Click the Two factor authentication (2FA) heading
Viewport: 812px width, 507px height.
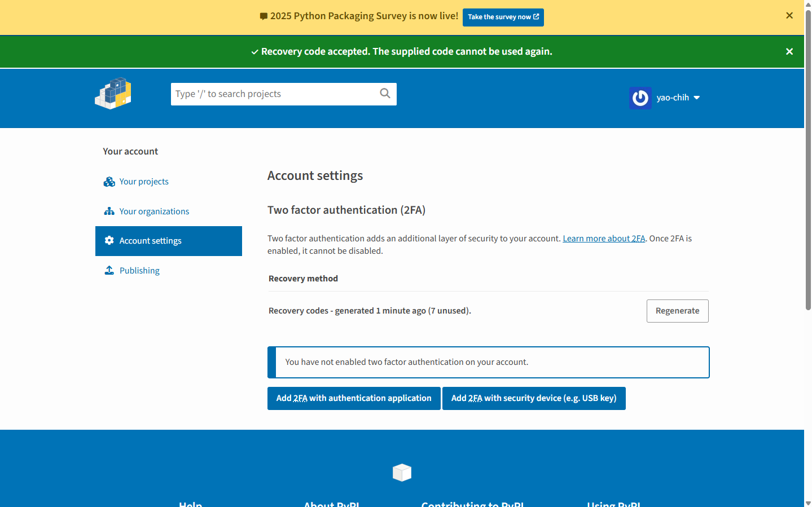[346, 210]
